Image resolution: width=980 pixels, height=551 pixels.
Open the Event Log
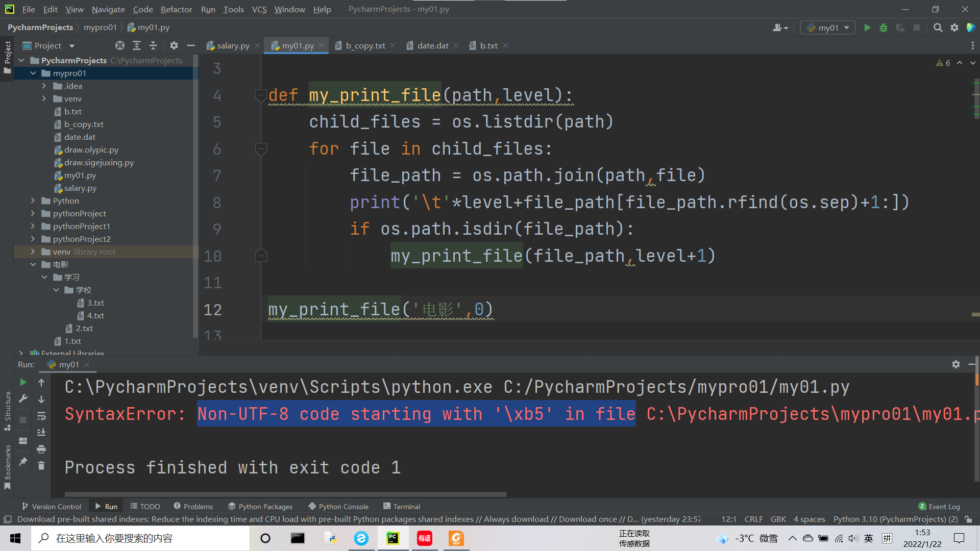[939, 506]
